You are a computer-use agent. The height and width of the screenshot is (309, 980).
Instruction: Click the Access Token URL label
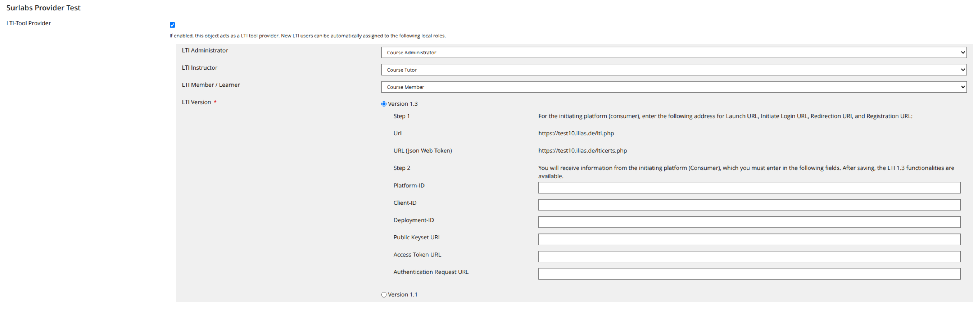click(417, 255)
